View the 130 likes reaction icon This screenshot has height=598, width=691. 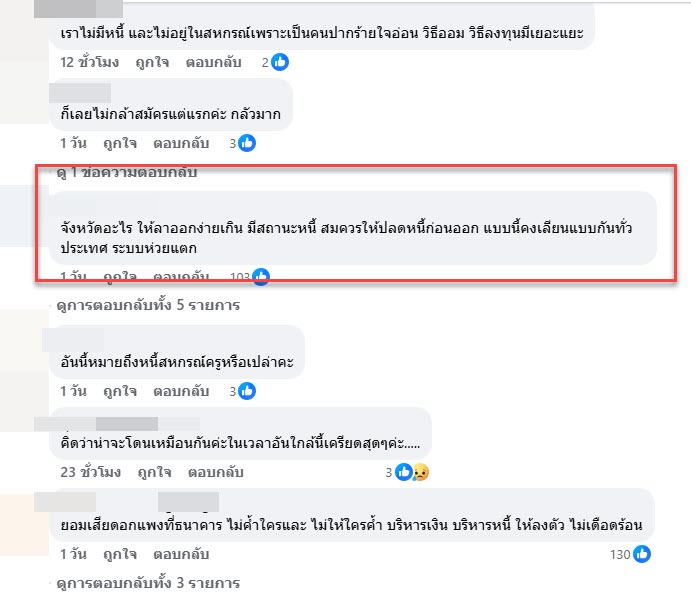[x=642, y=554]
